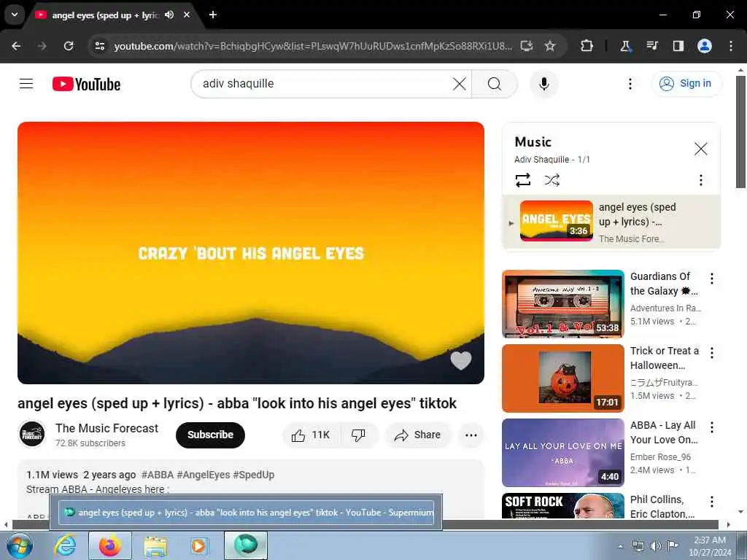747x560 pixels.
Task: Bookmark this page with the star
Action: click(550, 46)
